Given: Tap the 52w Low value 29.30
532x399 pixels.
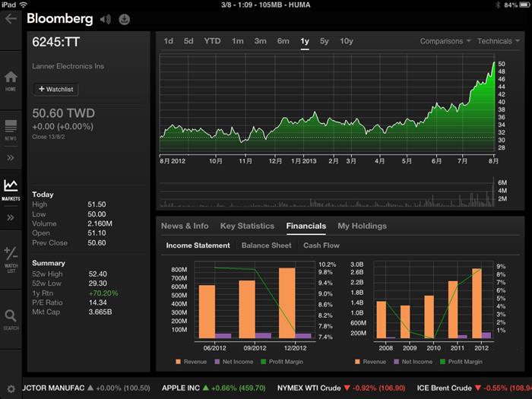Looking at the screenshot, I should click(98, 283).
